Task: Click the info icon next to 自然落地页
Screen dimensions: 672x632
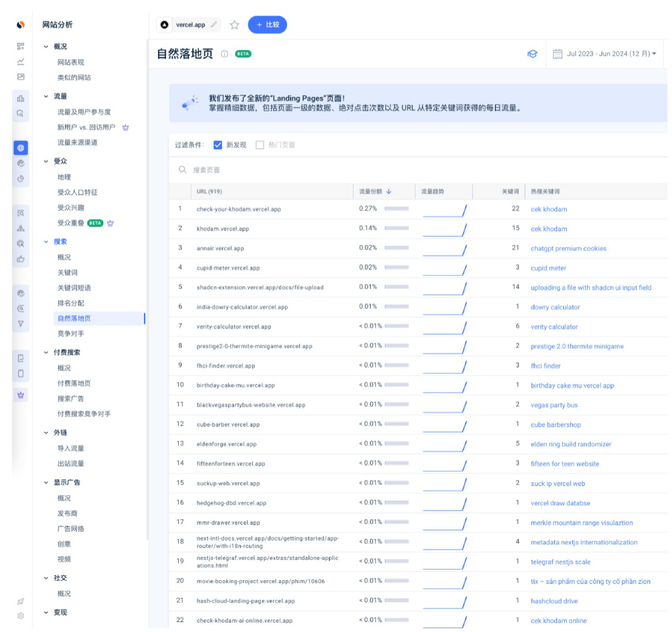Action: coord(225,54)
